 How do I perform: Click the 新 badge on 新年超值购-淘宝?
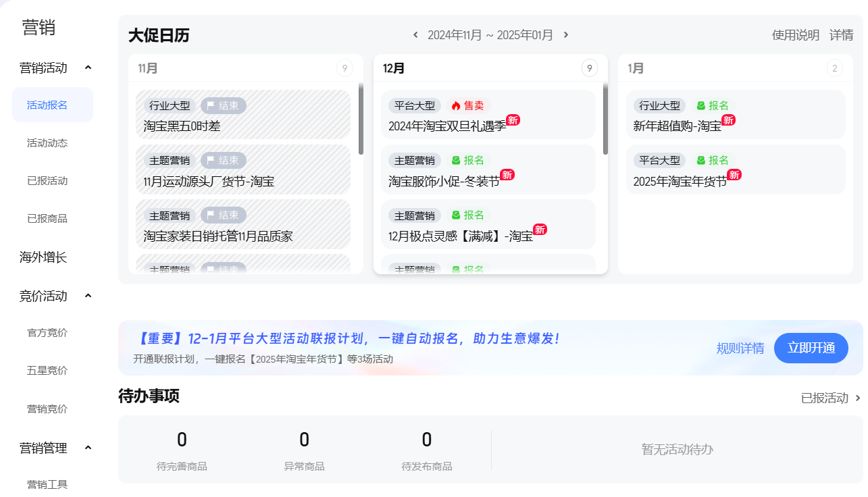click(728, 120)
